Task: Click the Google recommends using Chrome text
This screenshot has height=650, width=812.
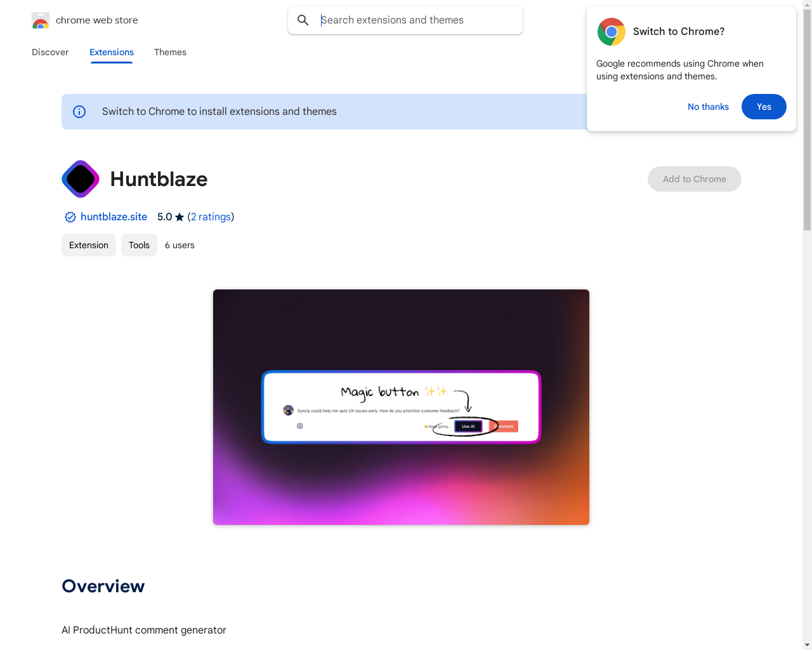Action: 680,70
